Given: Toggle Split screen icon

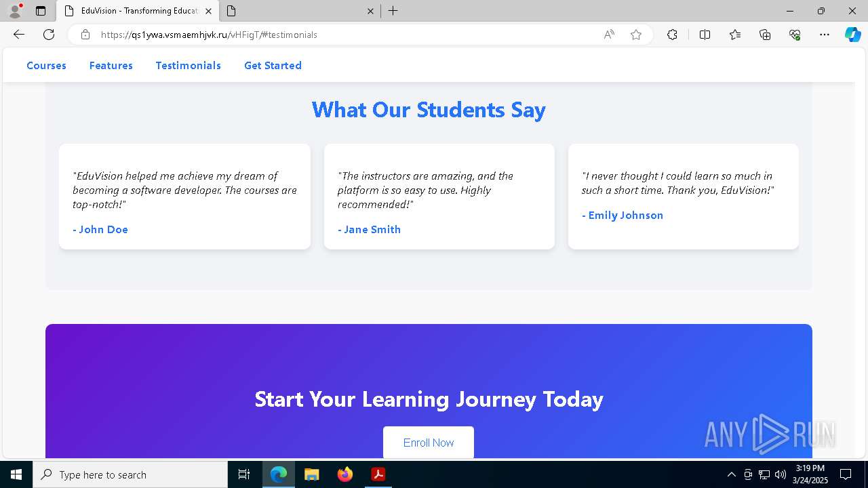Looking at the screenshot, I should pos(705,35).
